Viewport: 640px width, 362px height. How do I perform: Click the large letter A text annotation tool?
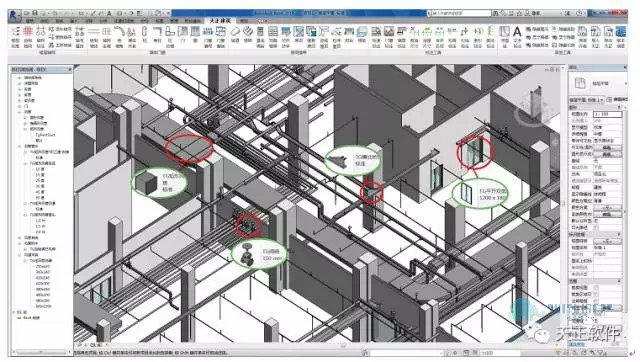click(x=517, y=32)
